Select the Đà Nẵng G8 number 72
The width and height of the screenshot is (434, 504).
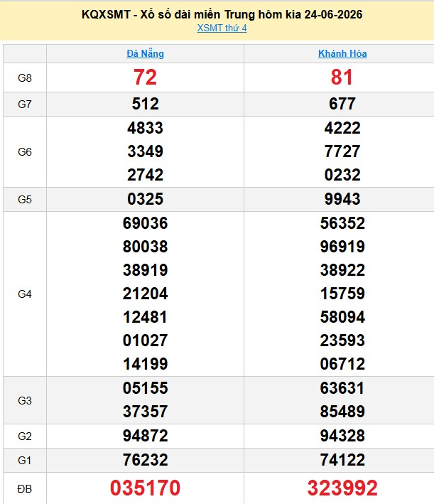point(145,77)
